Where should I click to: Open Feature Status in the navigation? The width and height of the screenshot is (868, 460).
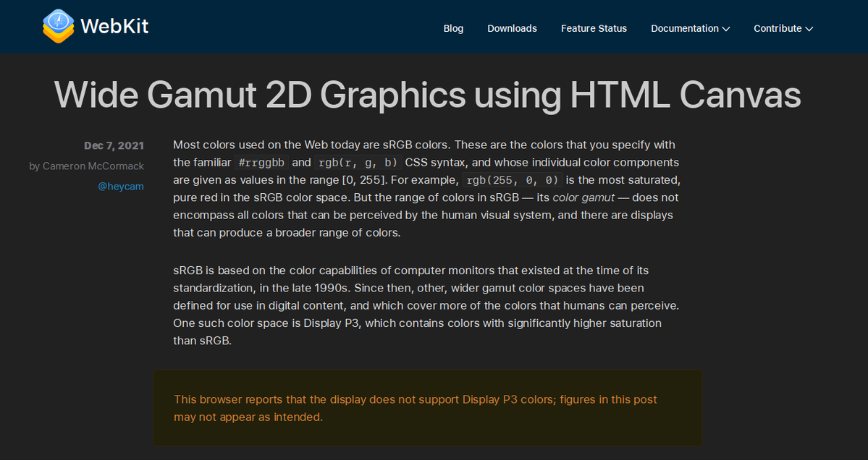click(x=594, y=28)
